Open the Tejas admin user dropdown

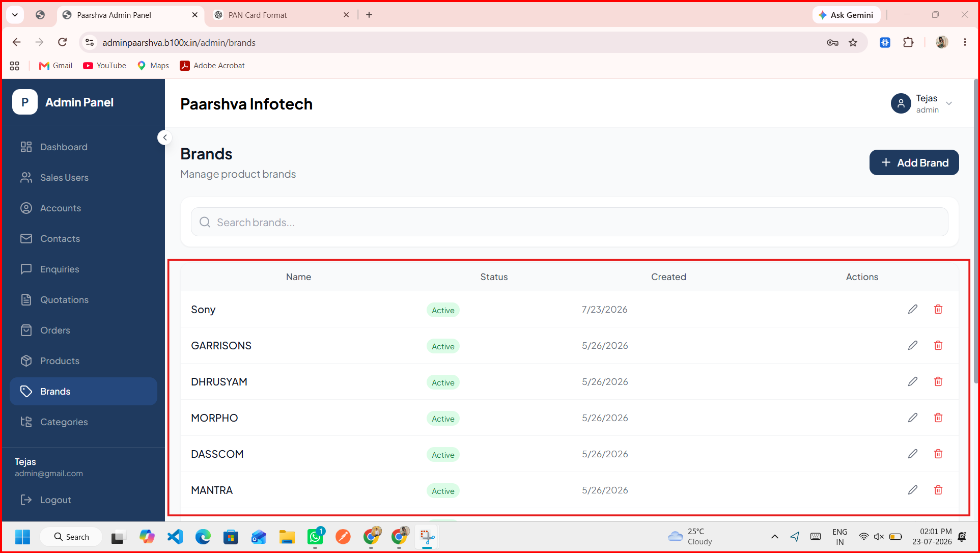(921, 103)
